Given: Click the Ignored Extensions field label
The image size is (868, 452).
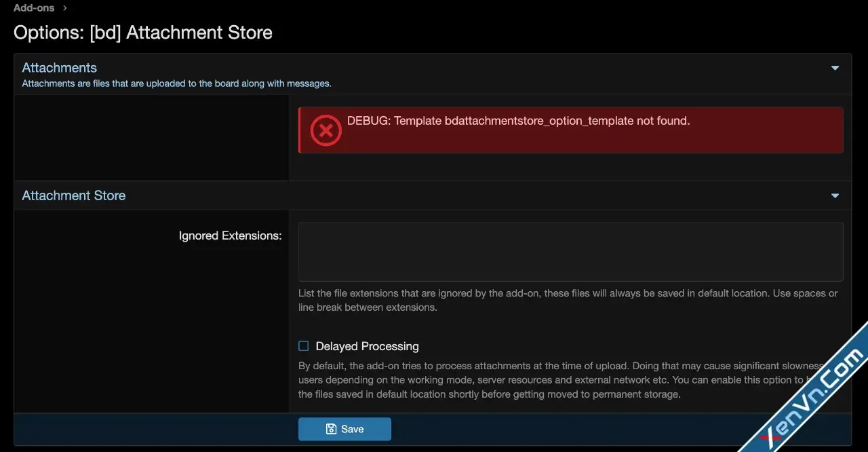Looking at the screenshot, I should (230, 236).
